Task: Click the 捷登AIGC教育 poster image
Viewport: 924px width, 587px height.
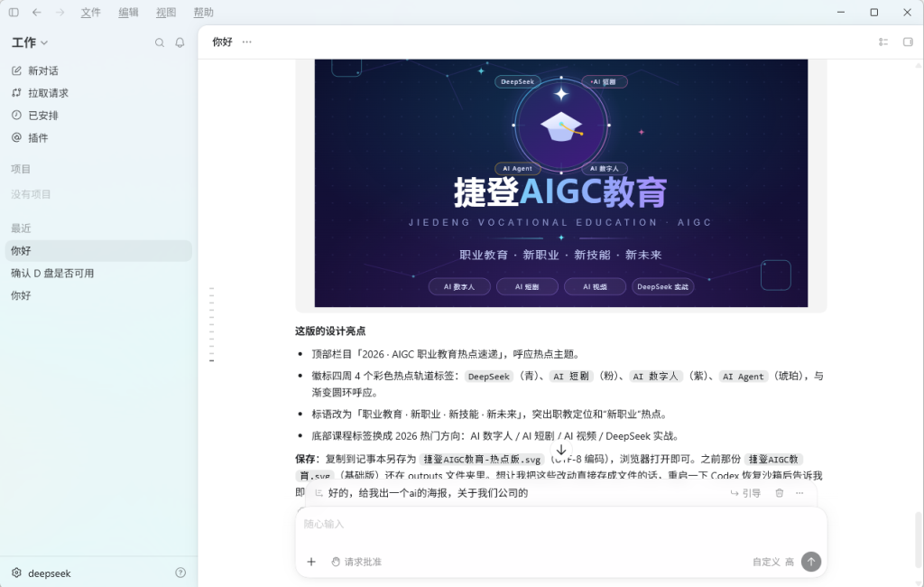Action: (561, 183)
